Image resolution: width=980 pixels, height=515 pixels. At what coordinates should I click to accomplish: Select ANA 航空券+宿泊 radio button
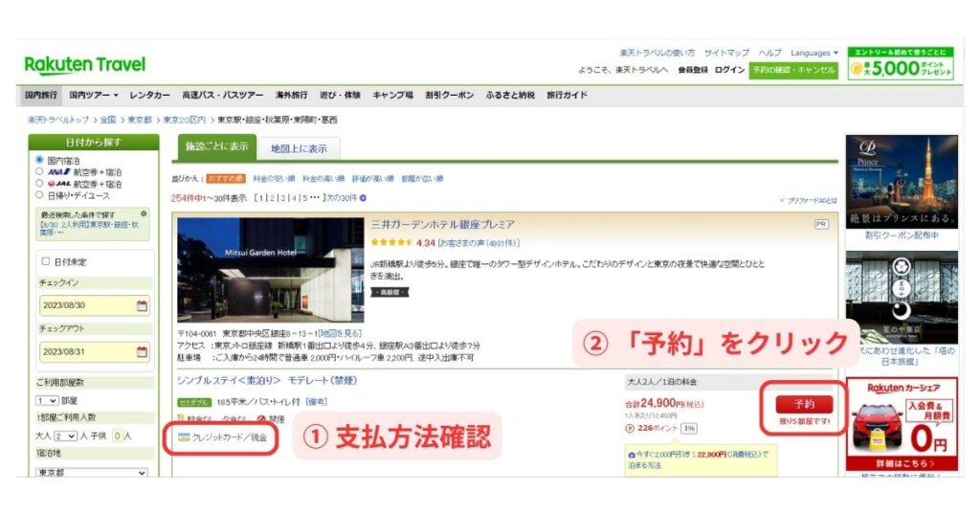click(x=39, y=171)
